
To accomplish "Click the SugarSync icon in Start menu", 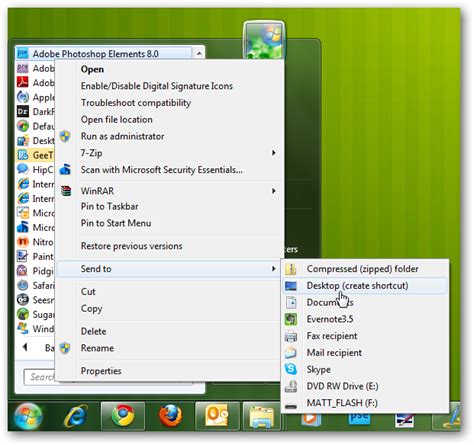I will 22,314.
